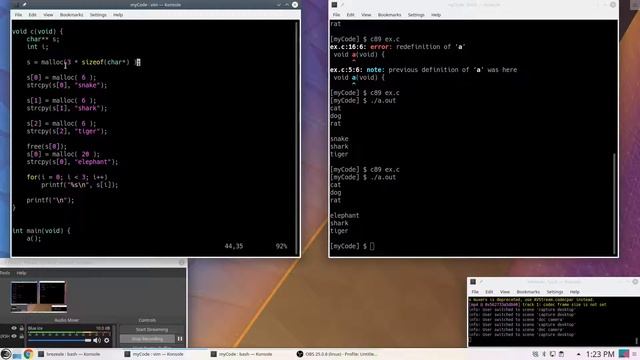Open File menu in small log Konsole window
Viewport: 640px width, 360px height.
[475, 292]
